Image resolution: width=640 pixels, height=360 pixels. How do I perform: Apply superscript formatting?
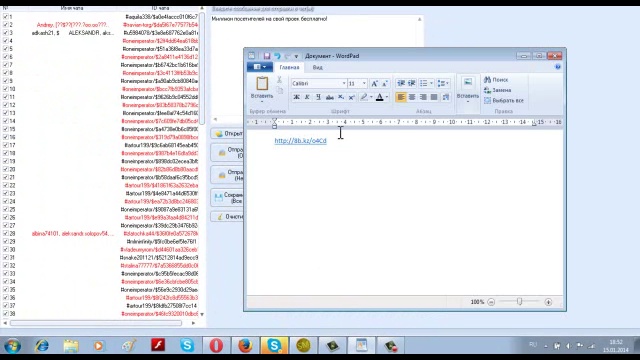[351, 97]
